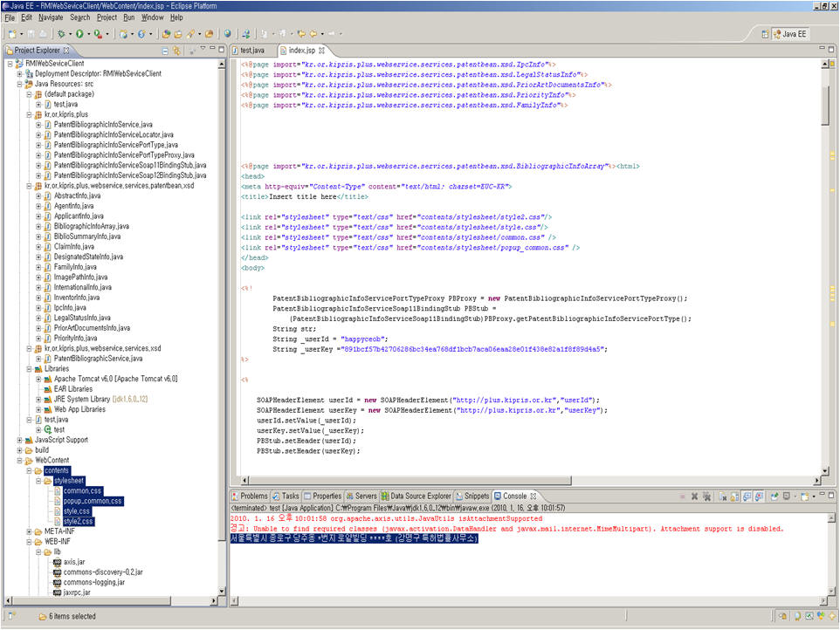
Task: Click the Run (green play) toolbar icon
Action: tap(79, 34)
